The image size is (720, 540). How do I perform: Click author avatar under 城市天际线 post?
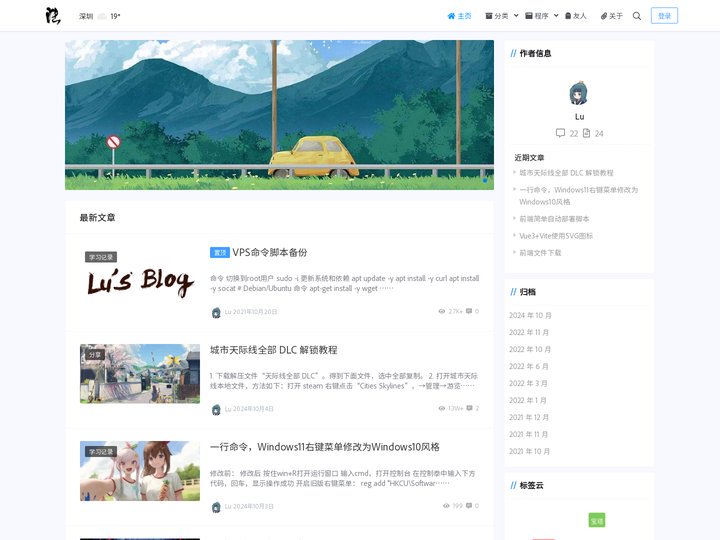click(216, 409)
